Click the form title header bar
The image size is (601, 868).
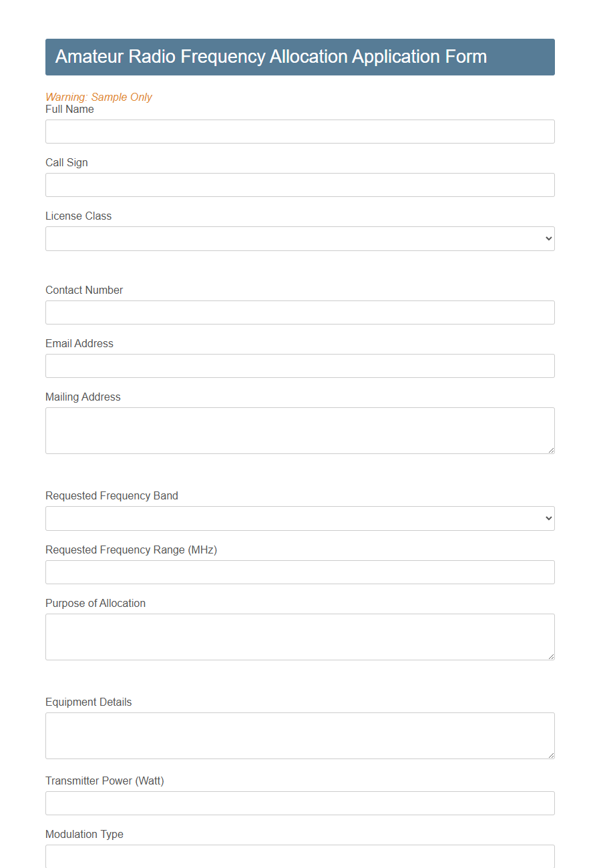pyautogui.click(x=299, y=57)
